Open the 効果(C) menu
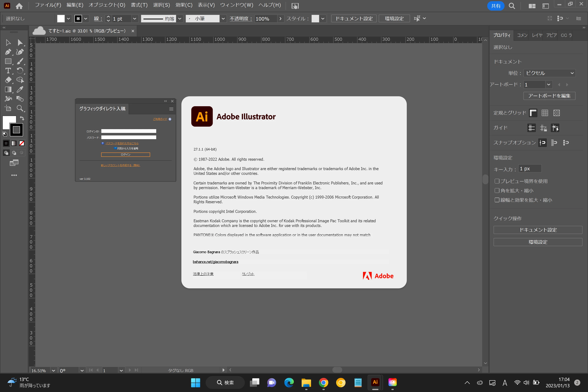 tap(184, 5)
